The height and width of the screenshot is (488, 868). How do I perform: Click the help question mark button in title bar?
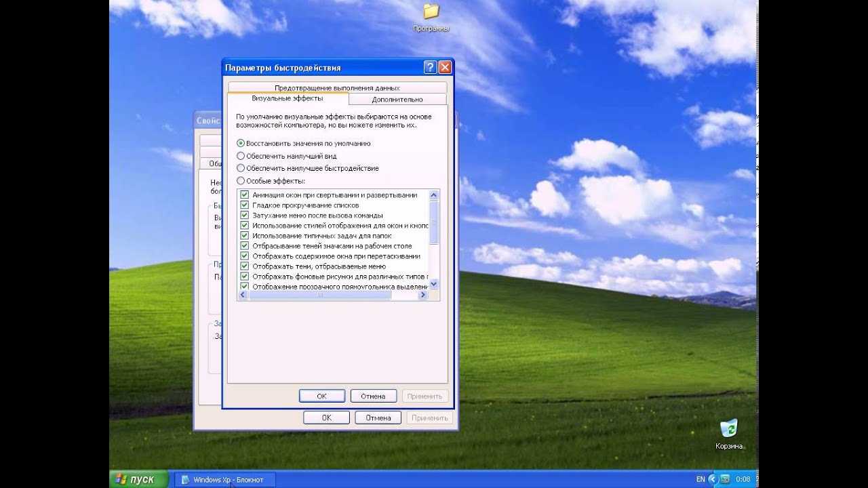coord(430,67)
